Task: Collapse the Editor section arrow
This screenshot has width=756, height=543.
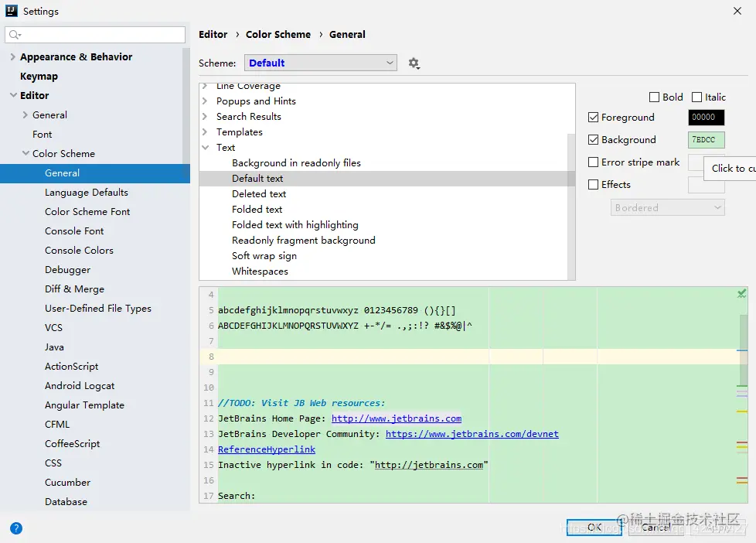Action: point(13,95)
